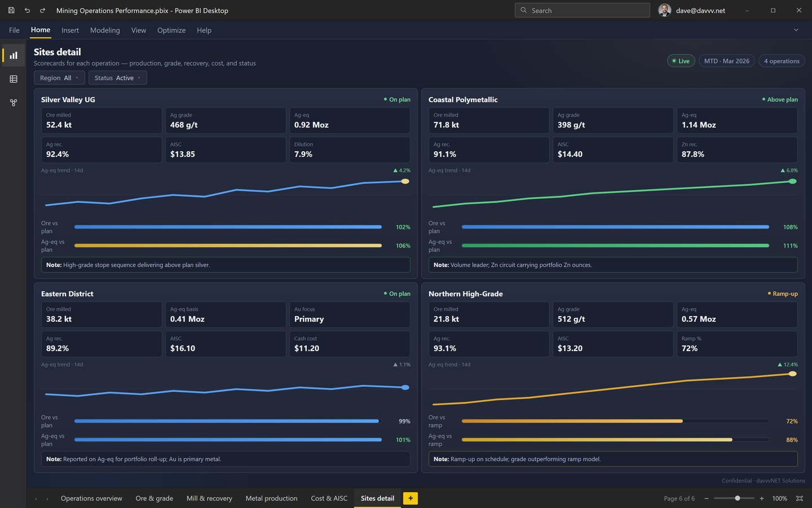Viewport: 812px width, 508px height.
Task: Switch to Table view icon in sidebar
Action: [x=14, y=79]
